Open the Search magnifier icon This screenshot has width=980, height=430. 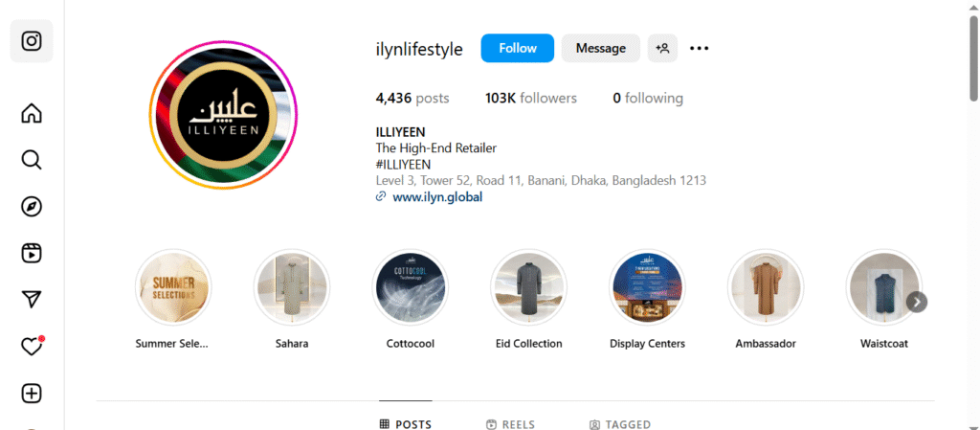coord(32,160)
